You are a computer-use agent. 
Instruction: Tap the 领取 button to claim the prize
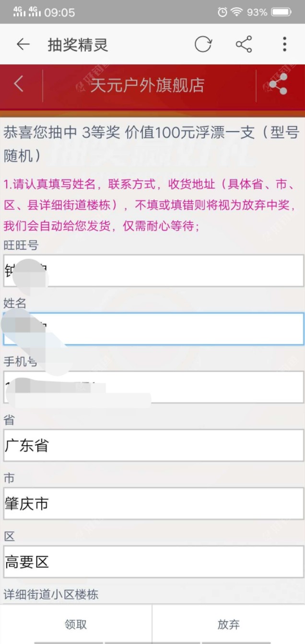click(x=76, y=624)
